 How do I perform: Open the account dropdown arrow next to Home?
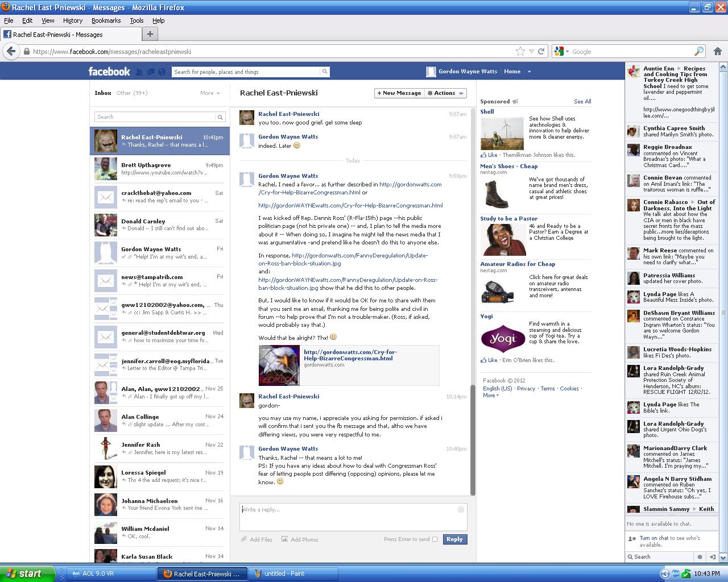click(529, 72)
